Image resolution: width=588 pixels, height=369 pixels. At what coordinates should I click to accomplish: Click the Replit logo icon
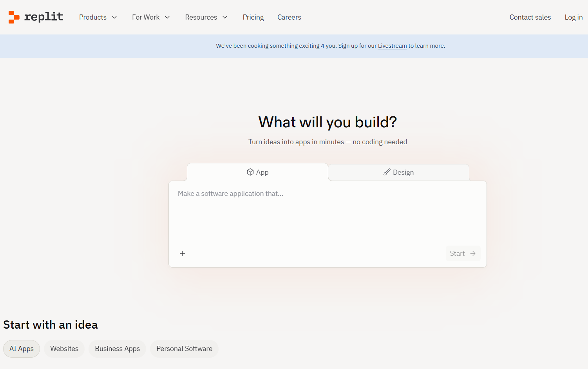click(x=14, y=17)
